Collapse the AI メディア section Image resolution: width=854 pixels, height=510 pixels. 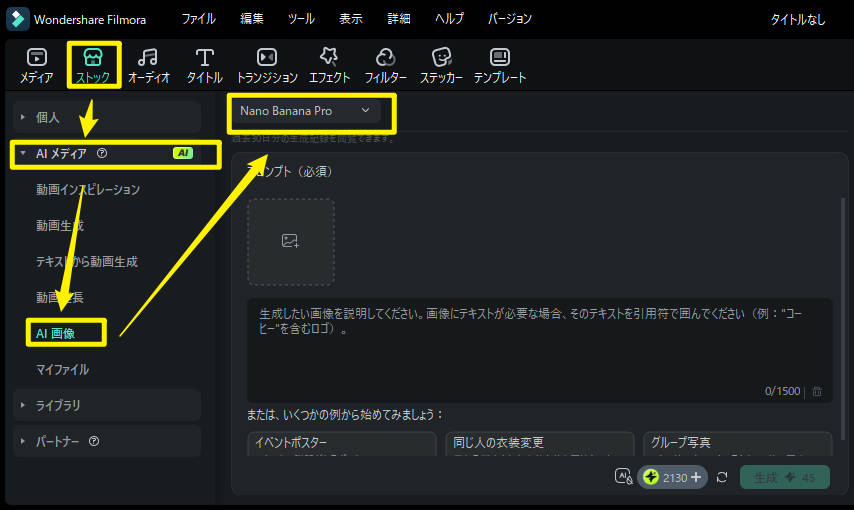(x=107, y=153)
